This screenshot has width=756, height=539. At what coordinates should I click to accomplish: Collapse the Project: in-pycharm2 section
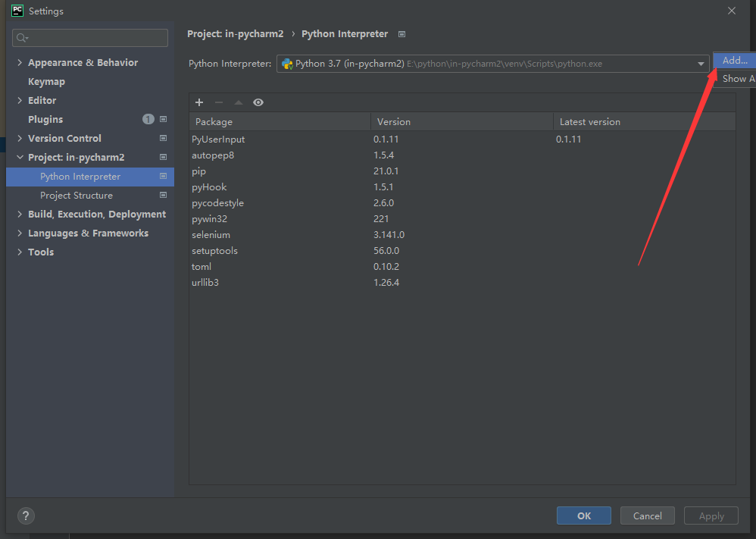[x=20, y=158]
